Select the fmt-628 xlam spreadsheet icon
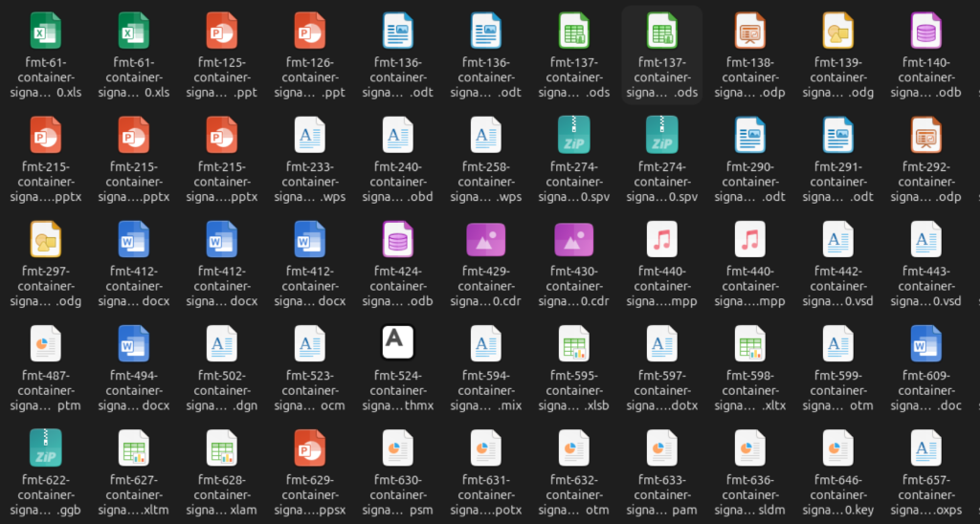 (x=222, y=448)
